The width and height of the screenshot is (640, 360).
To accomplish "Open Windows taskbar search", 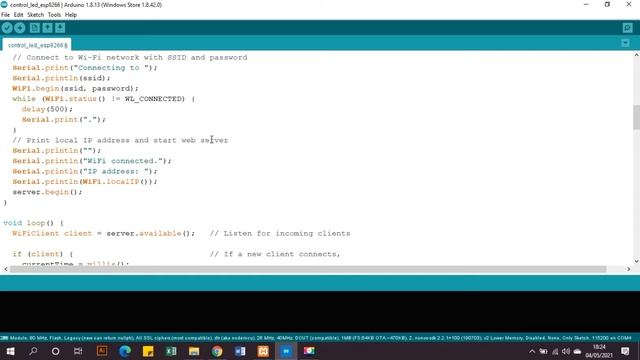I will coord(33,351).
